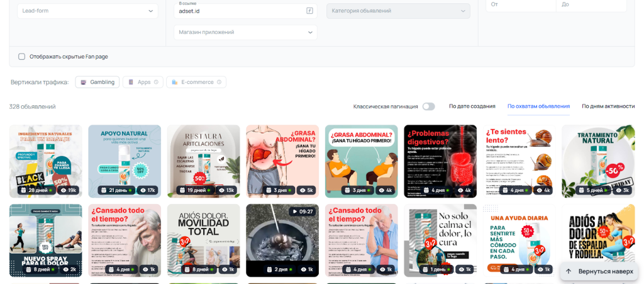The width and height of the screenshot is (644, 284).
Task: Toggle the 'Классическая пагинация' switch
Action: 428,106
